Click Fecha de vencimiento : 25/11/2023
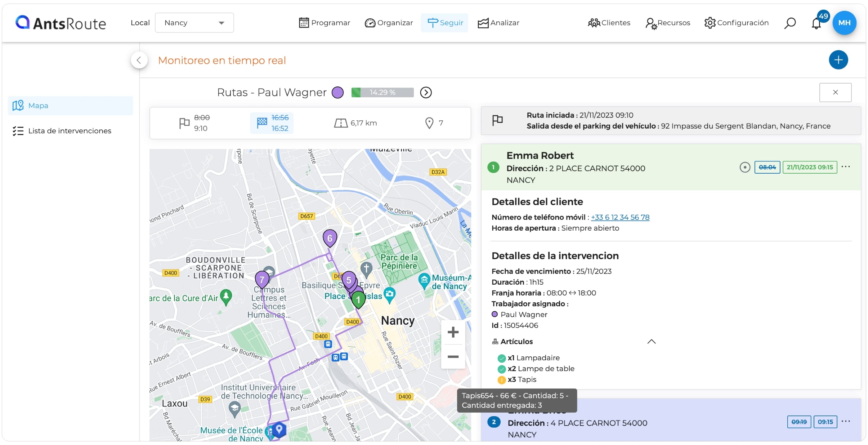 tap(551, 271)
